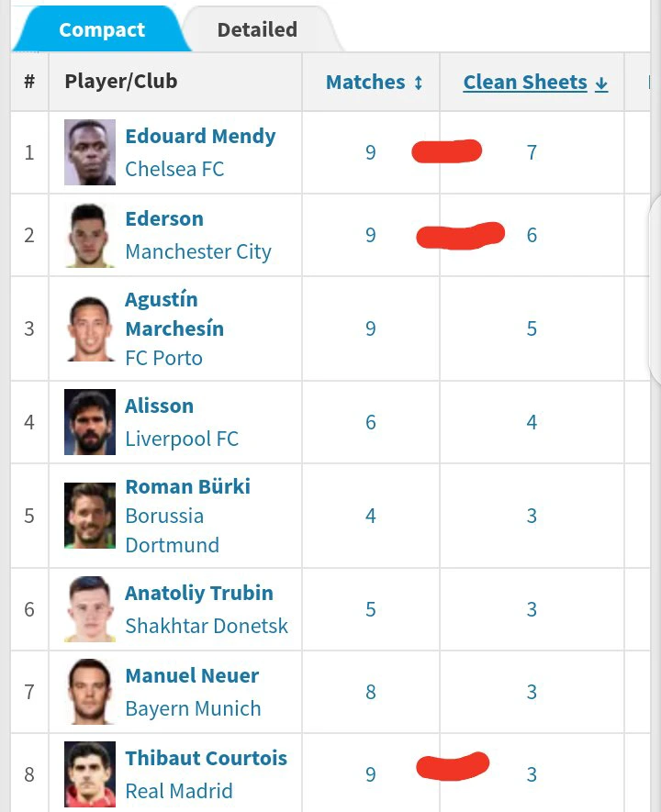This screenshot has width=661, height=812.
Task: Open Thibaut Courtois's profile link
Action: pyautogui.click(x=206, y=759)
